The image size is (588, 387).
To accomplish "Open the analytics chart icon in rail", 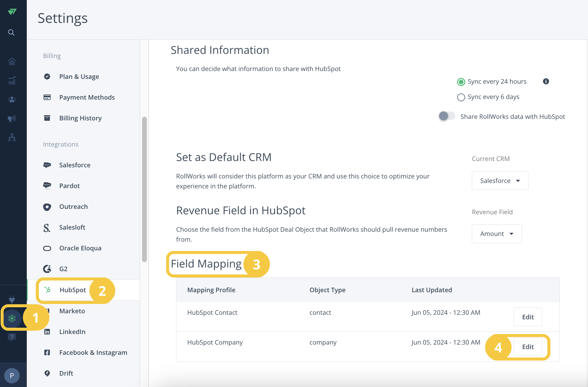I will coord(12,80).
